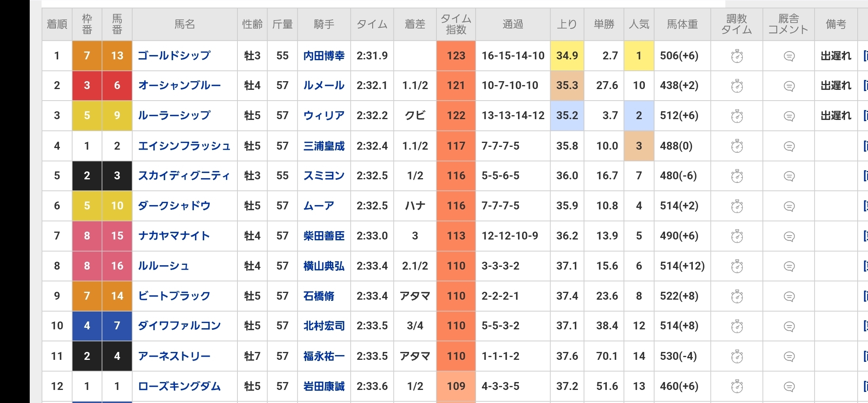868x403 pixels.
Task: Click training stopwatch for エイシンフラッシュ
Action: 737,146
